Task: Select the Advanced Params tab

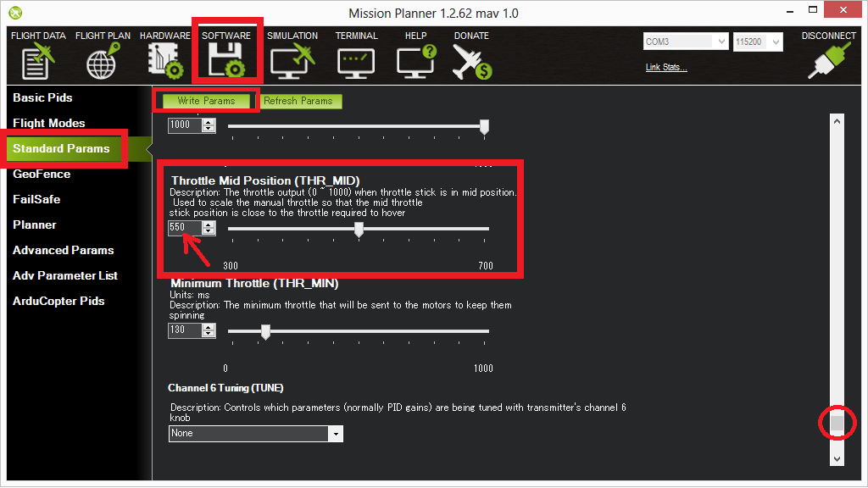Action: (x=63, y=250)
